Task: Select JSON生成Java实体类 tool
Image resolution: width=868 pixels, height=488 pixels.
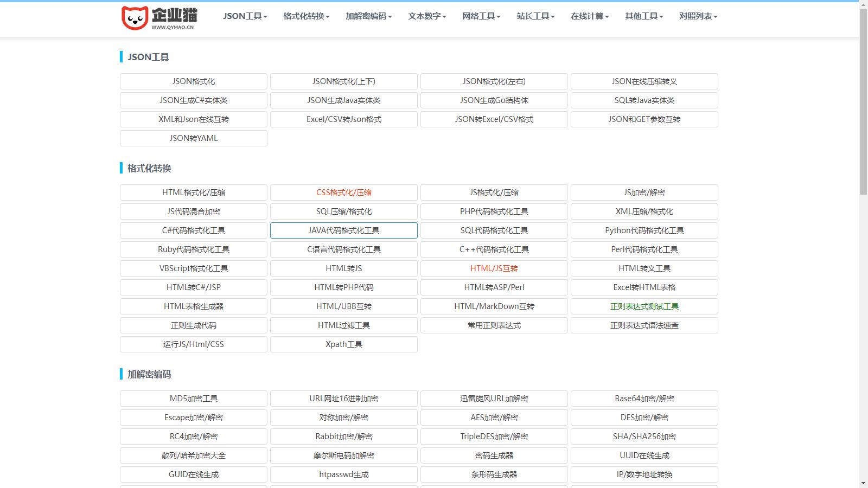Action: coord(344,100)
